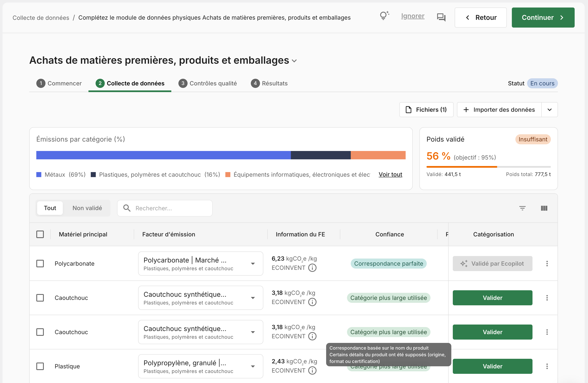Open more options for first Caoutchouc row
This screenshot has height=383, width=588.
pos(547,298)
